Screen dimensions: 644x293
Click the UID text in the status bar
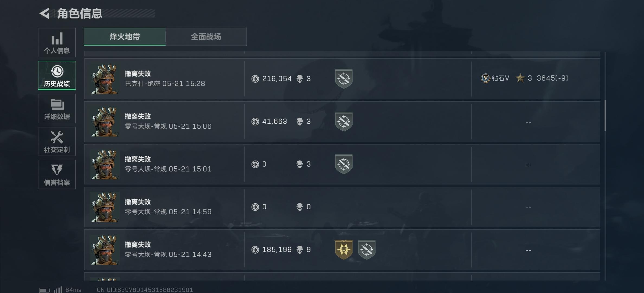[145, 290]
